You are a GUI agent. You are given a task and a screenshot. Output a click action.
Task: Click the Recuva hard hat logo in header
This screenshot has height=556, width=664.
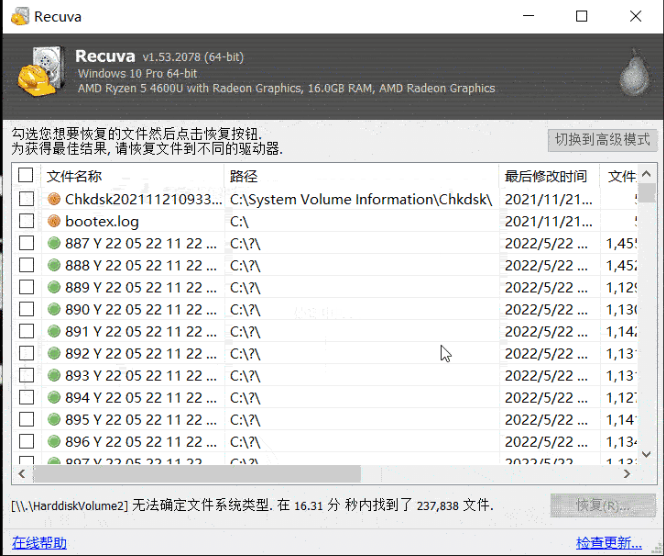(42, 72)
